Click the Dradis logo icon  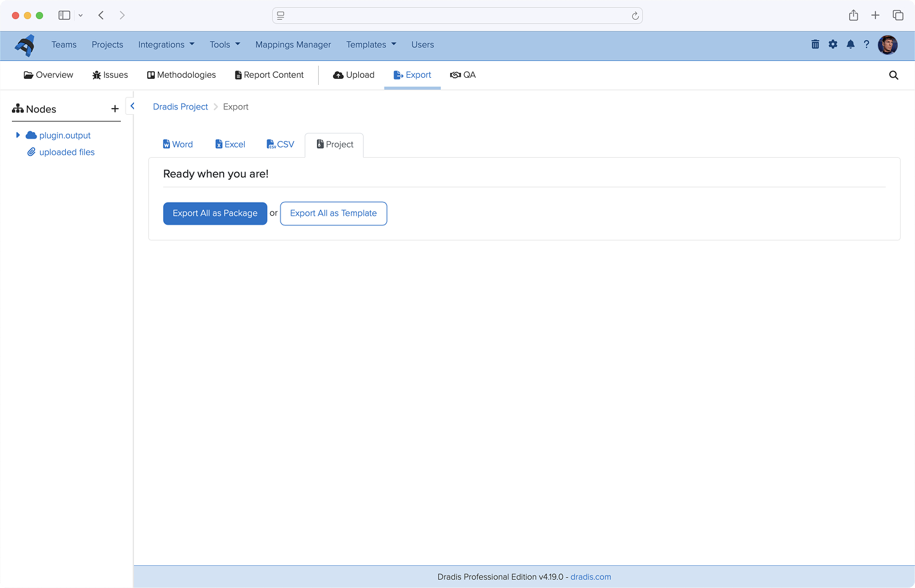pos(25,45)
